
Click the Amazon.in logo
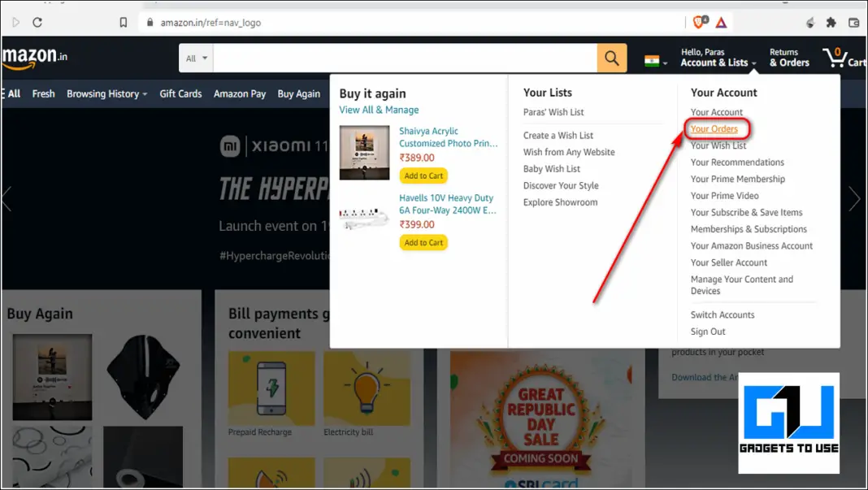34,58
